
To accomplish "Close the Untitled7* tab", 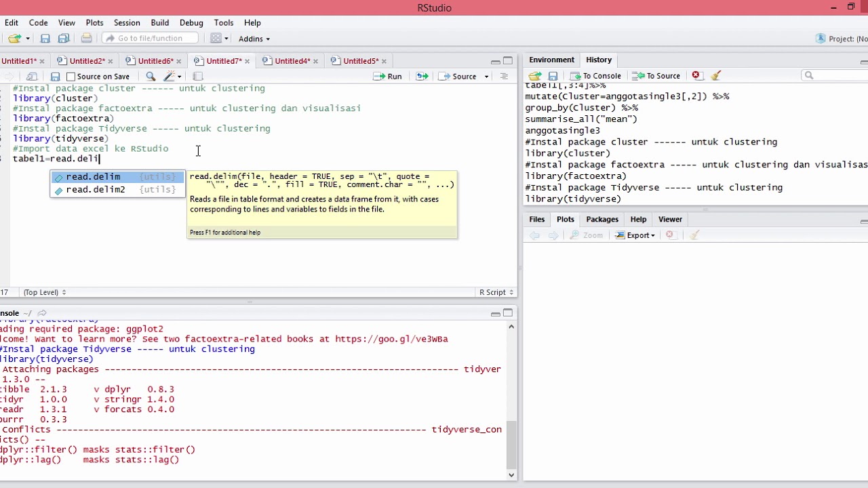I will click(x=247, y=62).
